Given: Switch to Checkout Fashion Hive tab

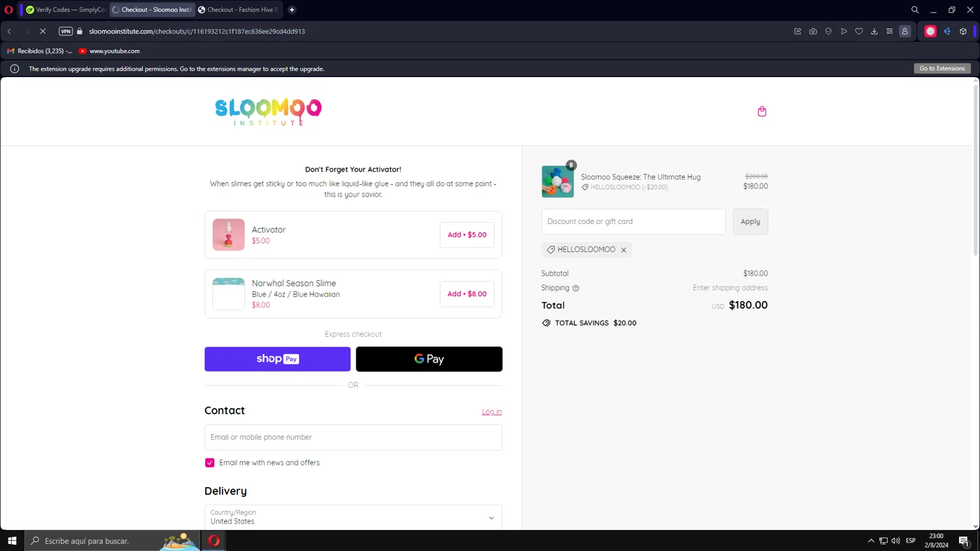Looking at the screenshot, I should (238, 10).
